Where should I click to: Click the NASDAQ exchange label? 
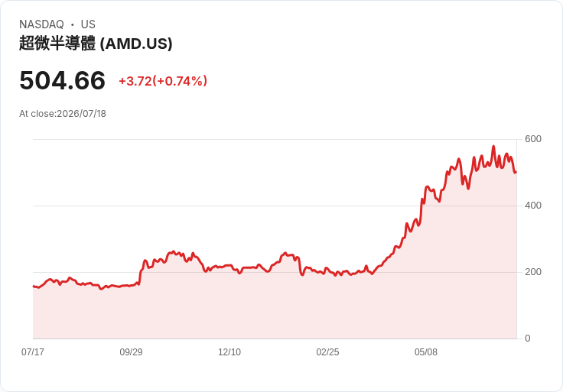(x=41, y=24)
